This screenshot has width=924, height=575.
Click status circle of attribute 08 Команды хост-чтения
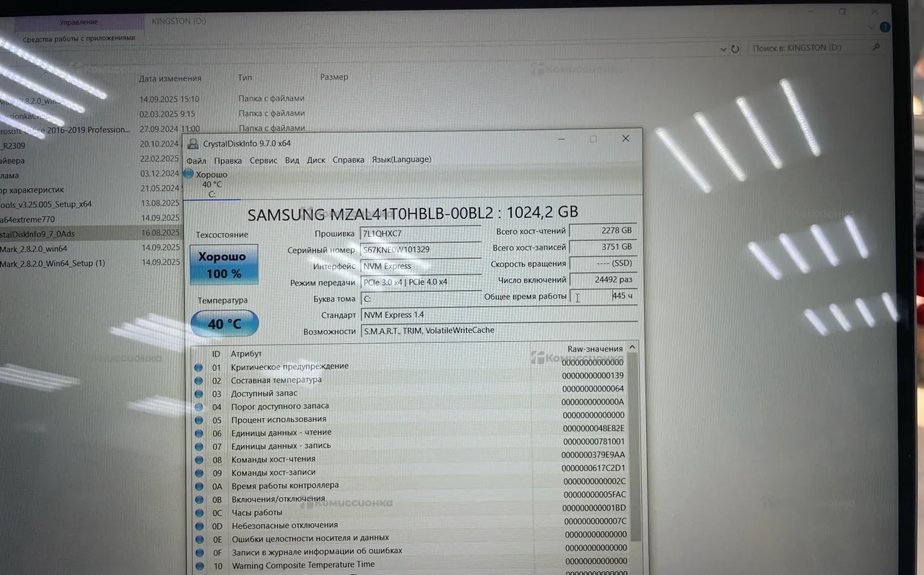pyautogui.click(x=199, y=459)
